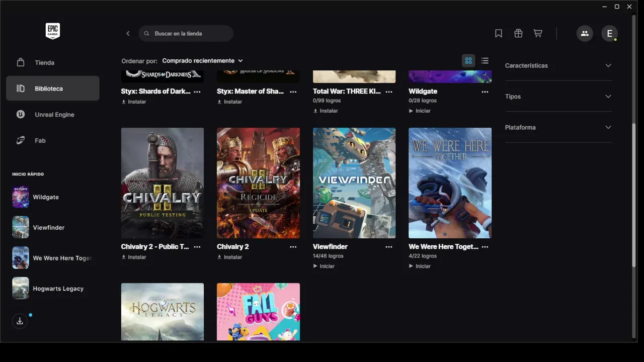
Task: Click the Viewfinder cover art
Action: point(354,183)
